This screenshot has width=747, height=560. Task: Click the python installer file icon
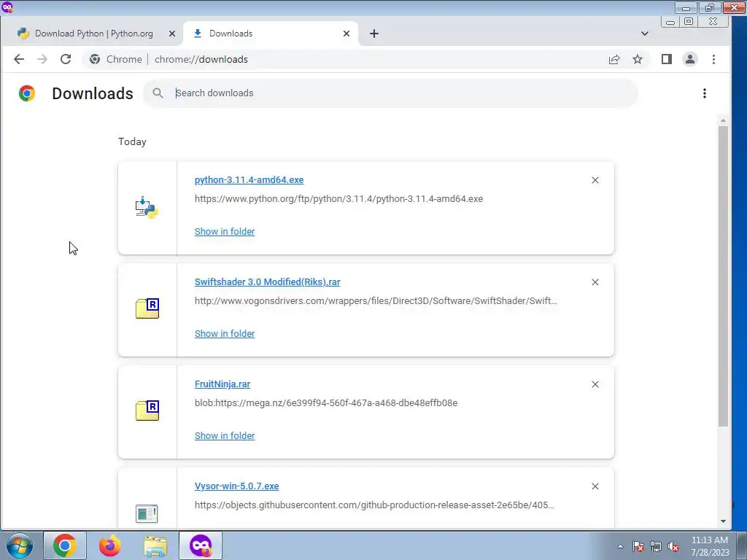point(147,208)
